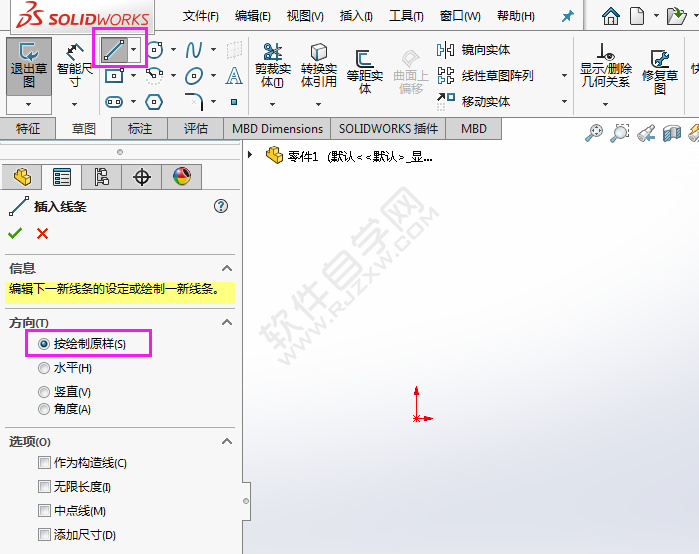Enable 无限长度(I) checkbox
This screenshot has height=554, width=699.
point(44,486)
